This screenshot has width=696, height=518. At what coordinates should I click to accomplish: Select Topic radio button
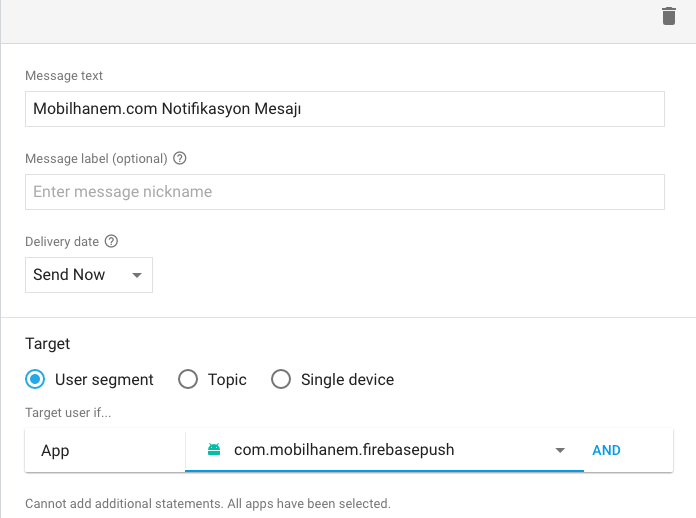[188, 380]
